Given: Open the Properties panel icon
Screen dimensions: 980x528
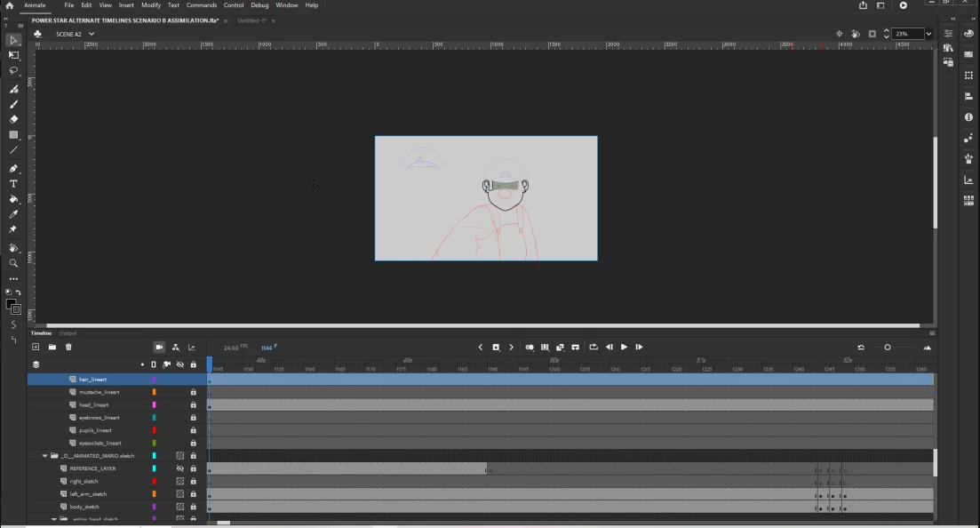Looking at the screenshot, I should coord(948,33).
